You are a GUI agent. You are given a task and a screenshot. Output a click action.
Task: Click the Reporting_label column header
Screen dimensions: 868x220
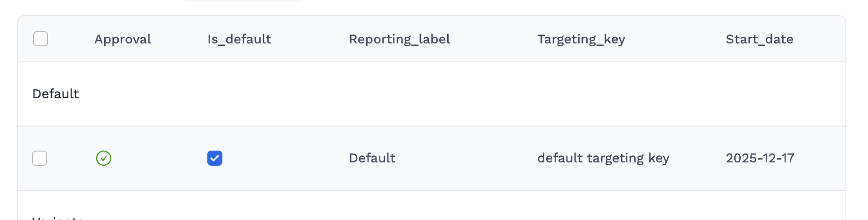click(x=399, y=39)
